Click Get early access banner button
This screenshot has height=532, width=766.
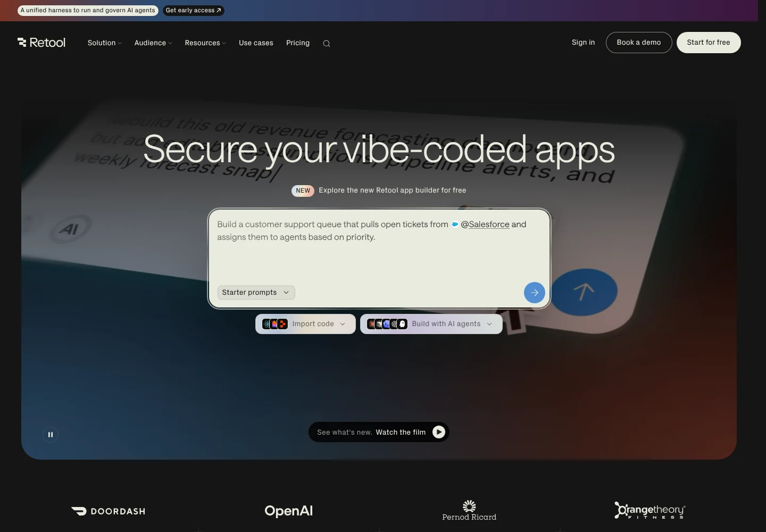pos(193,10)
